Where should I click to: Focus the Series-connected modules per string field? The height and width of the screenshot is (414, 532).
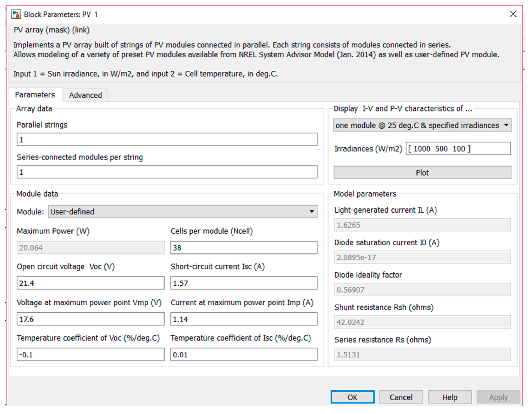click(x=167, y=172)
